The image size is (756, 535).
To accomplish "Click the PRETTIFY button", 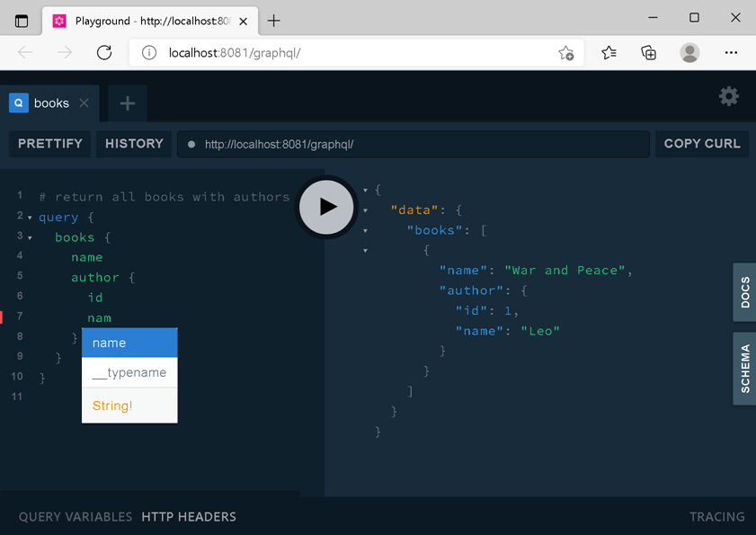I will pos(50,144).
